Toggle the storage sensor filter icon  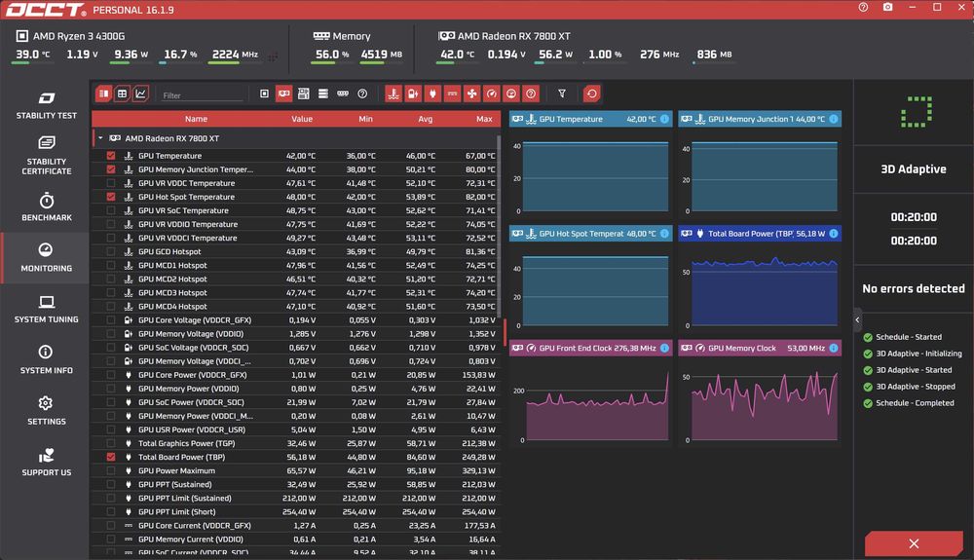point(323,93)
